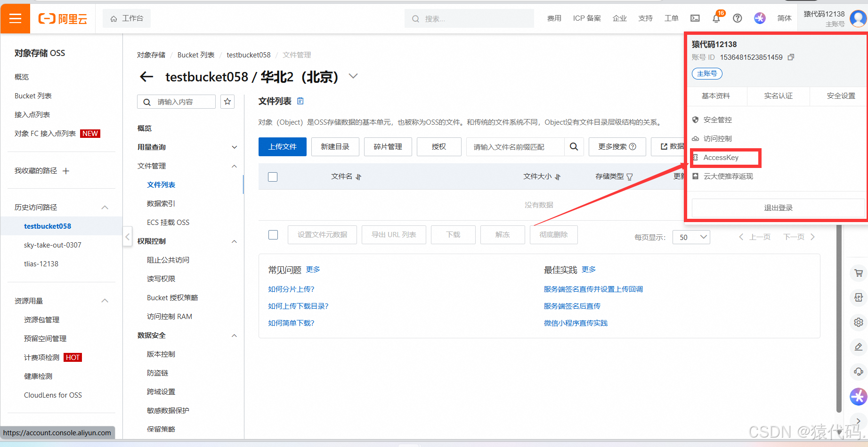Click the 新建目录 button
The image size is (868, 447).
(x=335, y=147)
